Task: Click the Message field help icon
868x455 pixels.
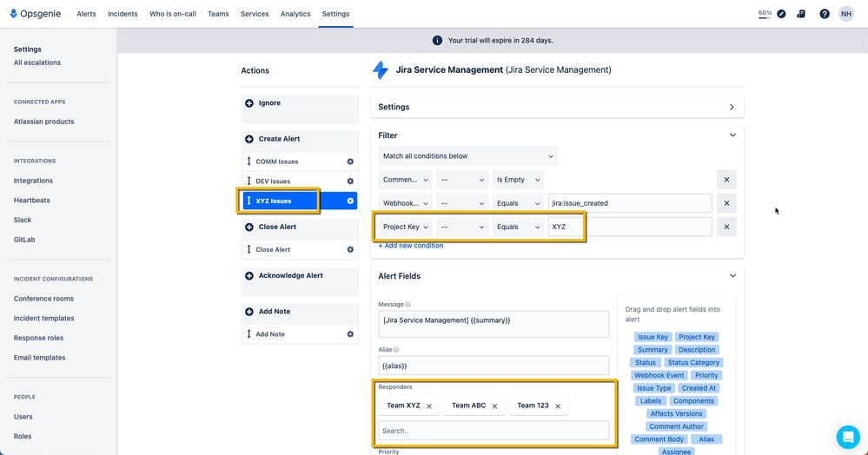Action: (408, 305)
